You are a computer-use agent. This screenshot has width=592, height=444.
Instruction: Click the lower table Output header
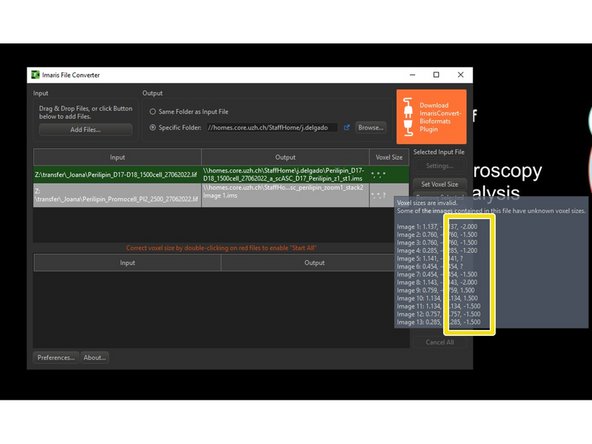[314, 263]
